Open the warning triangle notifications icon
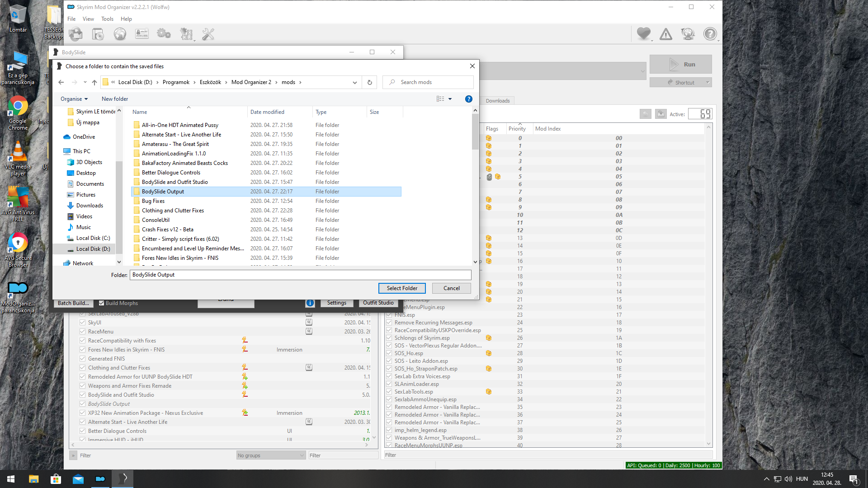868x488 pixels. coord(665,34)
